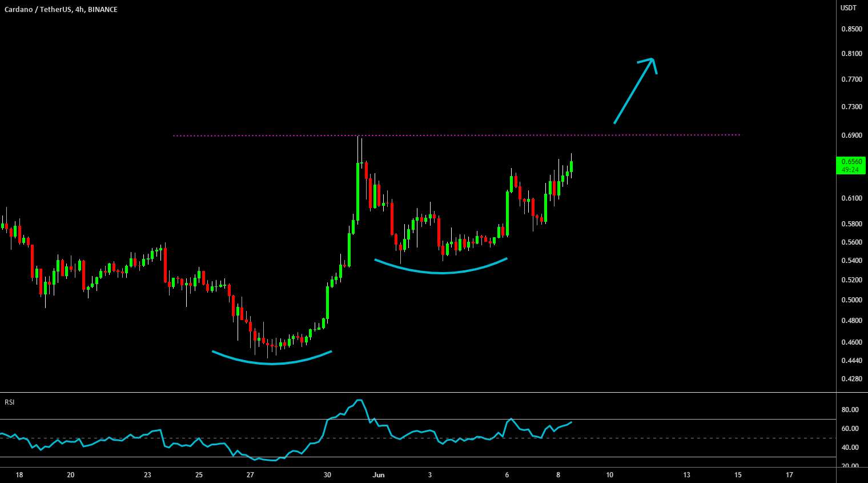Viewport: 868px width, 483px height.
Task: Click the 0.6100 price scale value
Action: pos(851,198)
